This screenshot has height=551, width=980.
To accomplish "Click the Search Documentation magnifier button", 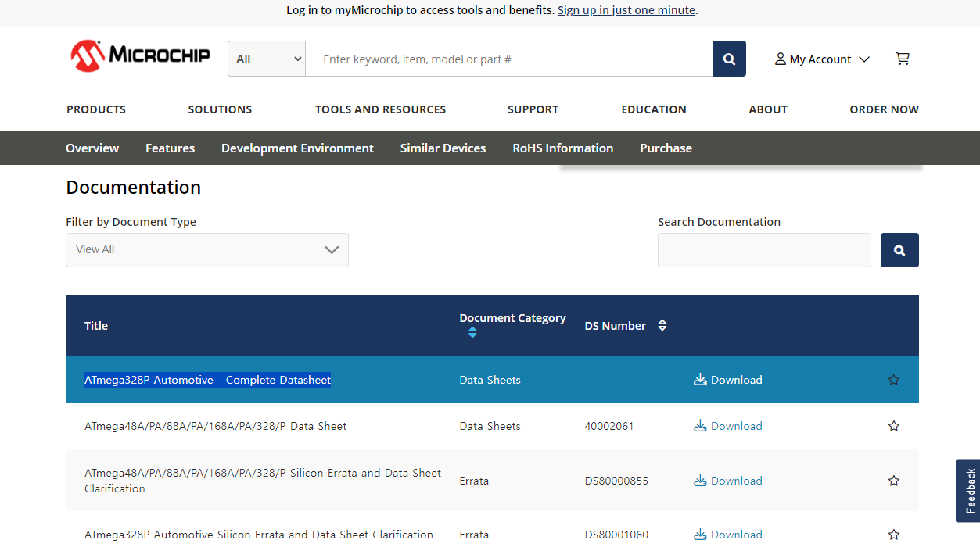I will (899, 250).
